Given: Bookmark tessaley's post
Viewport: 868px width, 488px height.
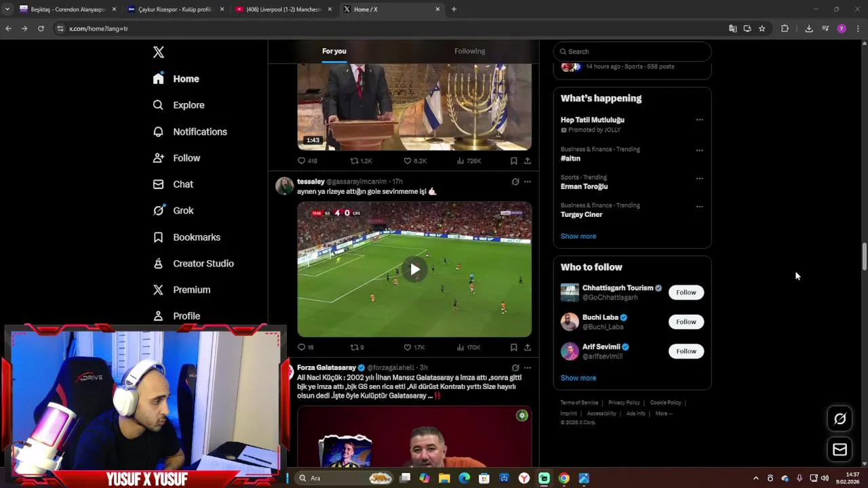Looking at the screenshot, I should [513, 347].
